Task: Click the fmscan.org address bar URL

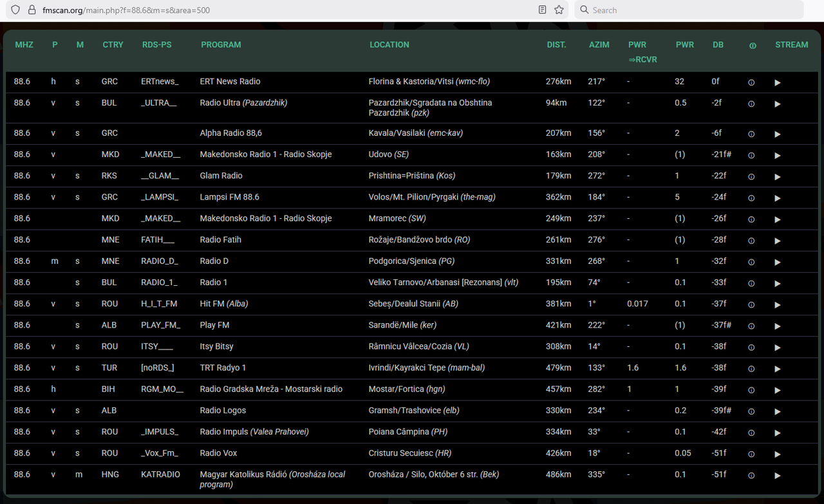Action: pos(126,10)
